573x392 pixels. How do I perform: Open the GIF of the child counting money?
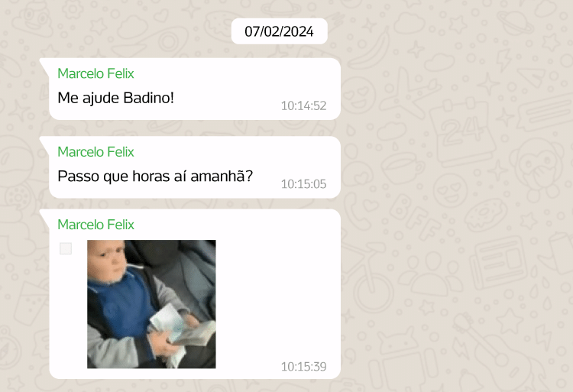pyautogui.click(x=151, y=304)
